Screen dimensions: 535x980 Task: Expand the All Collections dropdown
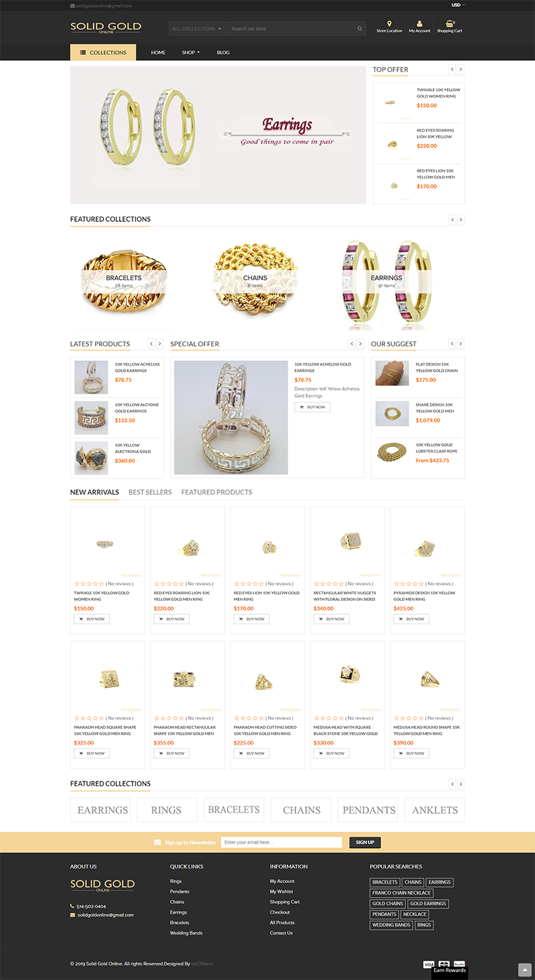pos(197,29)
